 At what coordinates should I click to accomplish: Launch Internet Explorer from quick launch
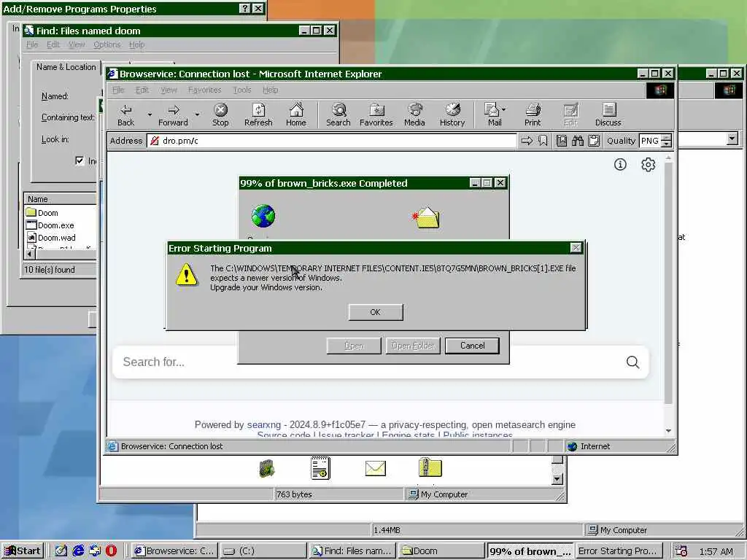click(x=78, y=551)
